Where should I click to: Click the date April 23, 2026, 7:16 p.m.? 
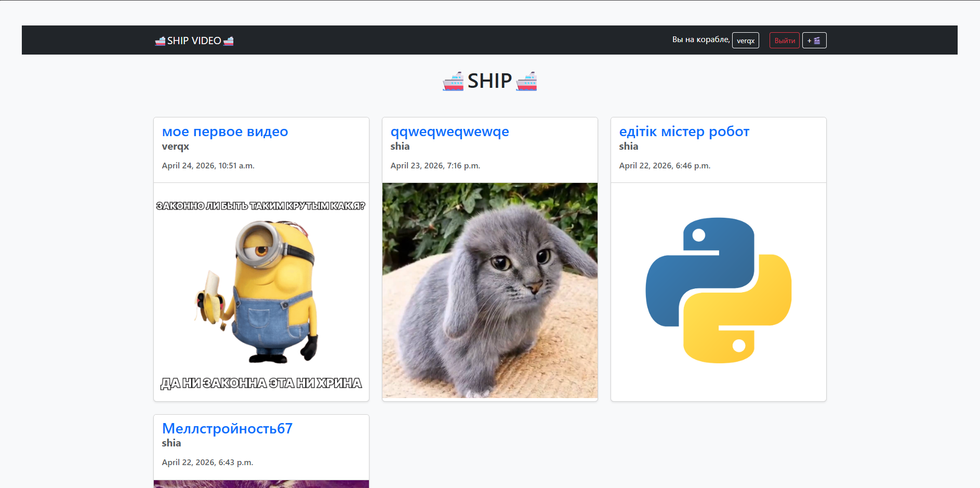[x=435, y=166]
